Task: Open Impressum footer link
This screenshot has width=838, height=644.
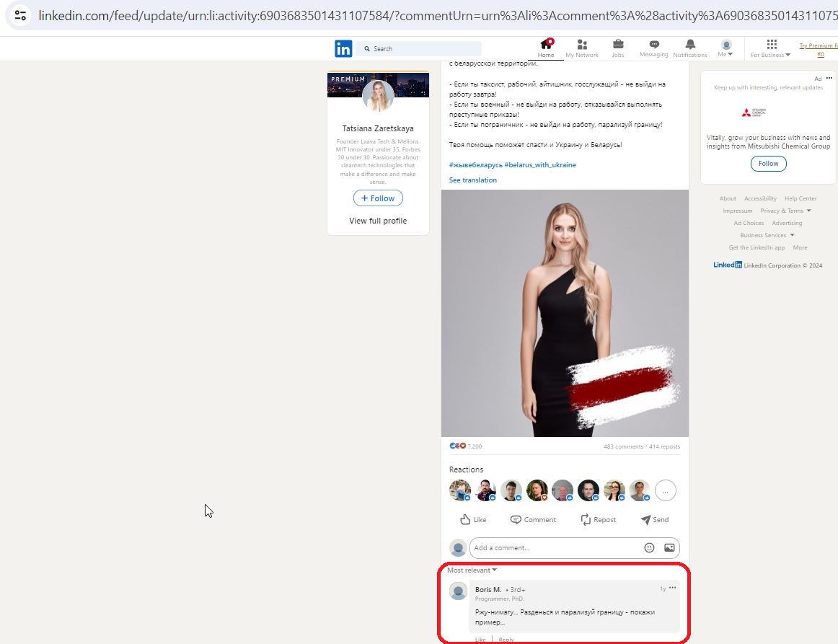Action: (x=738, y=211)
